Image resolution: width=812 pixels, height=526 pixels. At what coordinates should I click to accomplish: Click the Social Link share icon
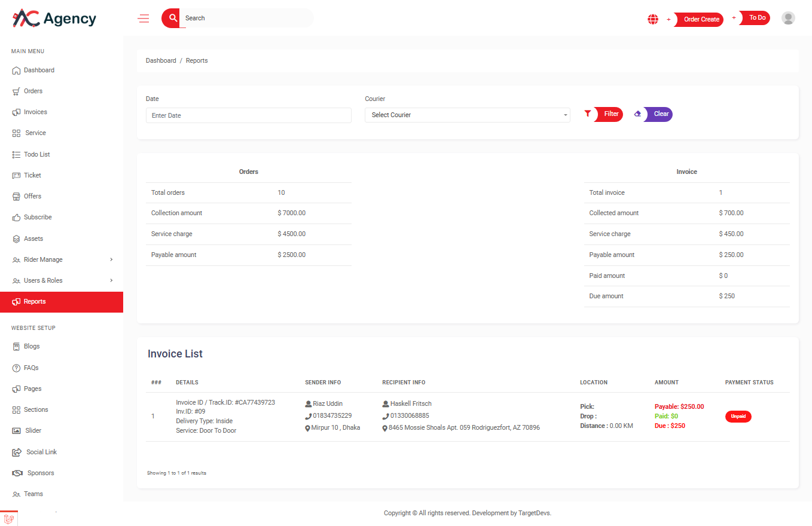[x=17, y=452]
